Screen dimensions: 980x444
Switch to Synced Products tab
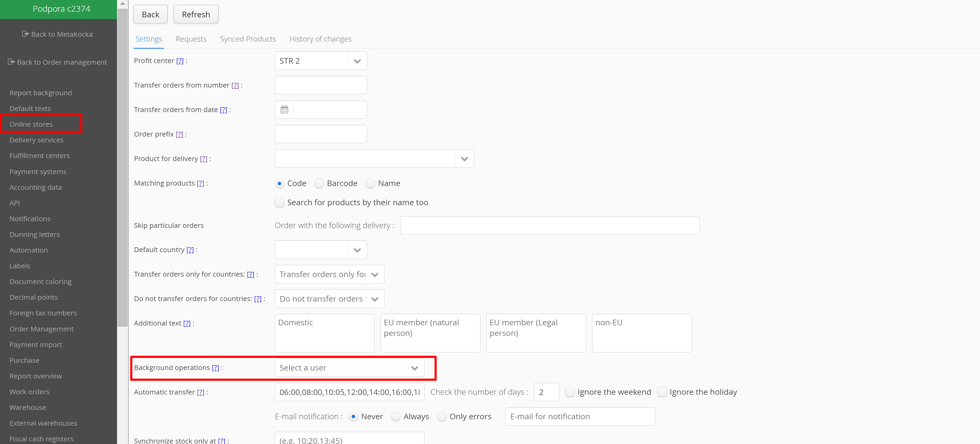248,39
